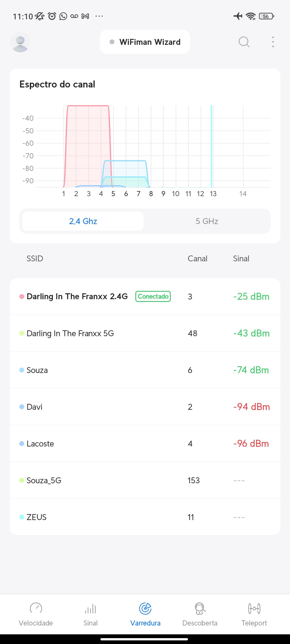Open the user profile avatar

tap(20, 42)
